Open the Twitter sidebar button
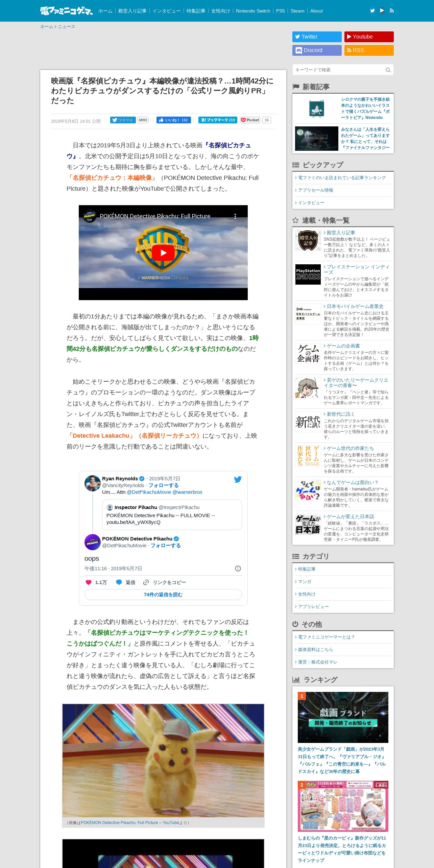Viewport: 434px width, 868px height. click(317, 37)
